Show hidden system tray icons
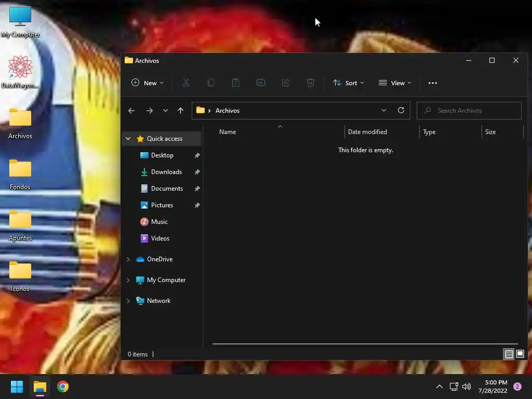 tap(440, 387)
